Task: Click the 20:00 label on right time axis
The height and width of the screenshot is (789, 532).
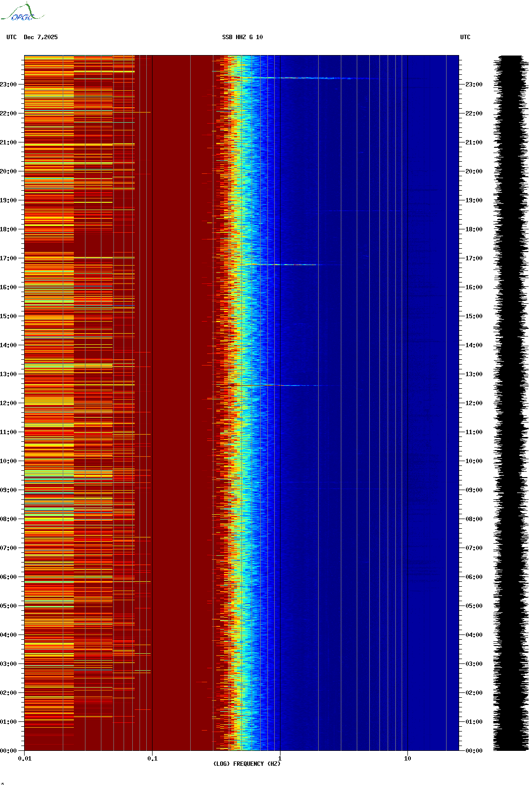Action: [x=474, y=171]
